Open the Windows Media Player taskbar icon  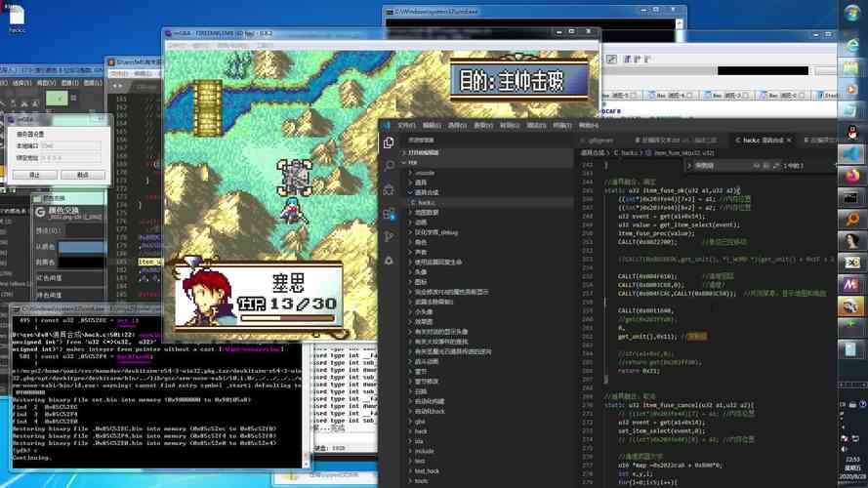click(852, 89)
